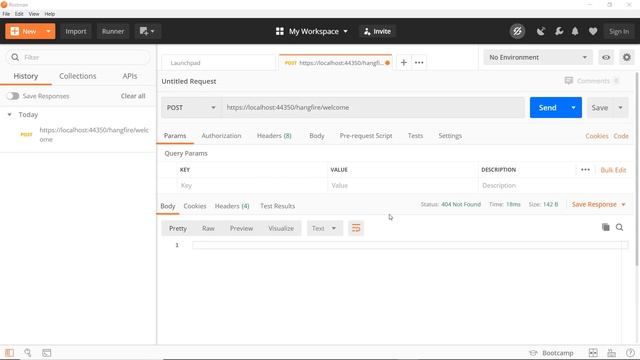Screen dimensions: 640x360
Task: Switch to Collections tab in sidebar
Action: tap(78, 76)
